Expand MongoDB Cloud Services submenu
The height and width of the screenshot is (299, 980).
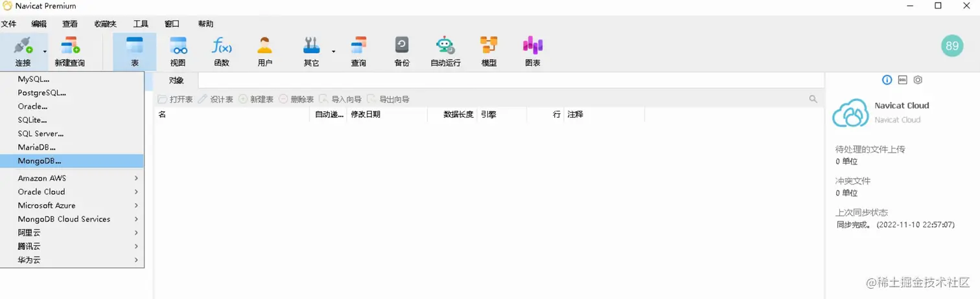pyautogui.click(x=136, y=219)
